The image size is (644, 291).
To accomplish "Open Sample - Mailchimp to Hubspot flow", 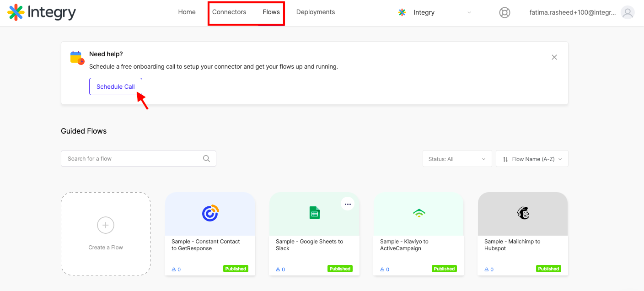I will click(523, 234).
